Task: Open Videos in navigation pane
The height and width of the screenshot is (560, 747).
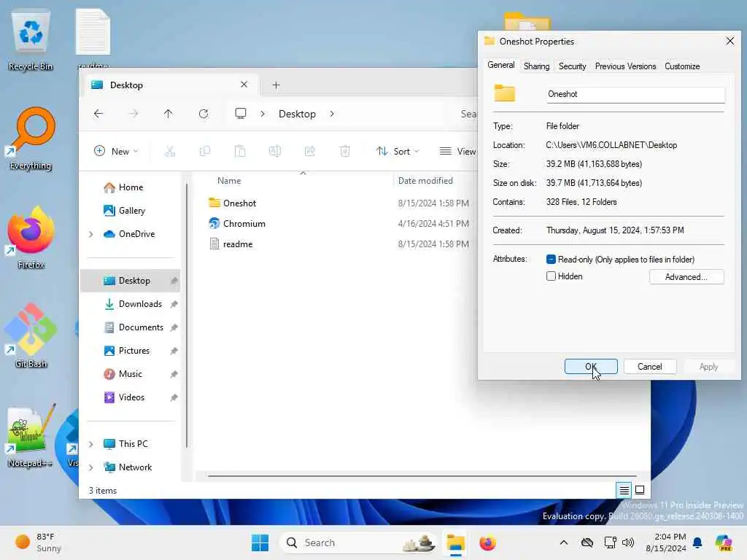Action: 131,397
